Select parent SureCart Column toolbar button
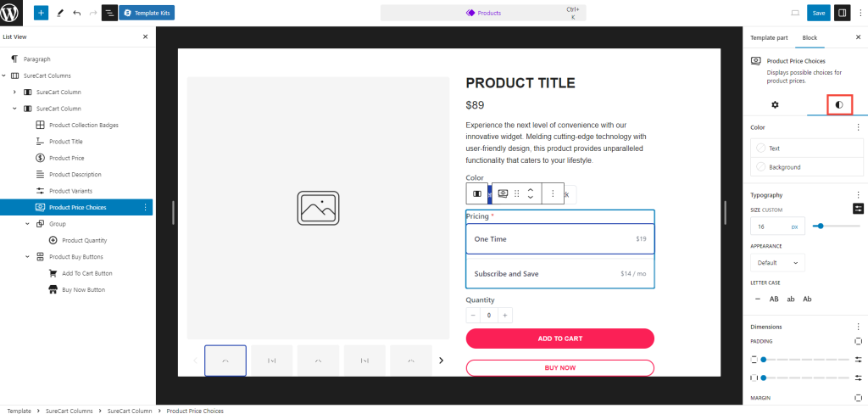The width and height of the screenshot is (868, 414). 476,193
